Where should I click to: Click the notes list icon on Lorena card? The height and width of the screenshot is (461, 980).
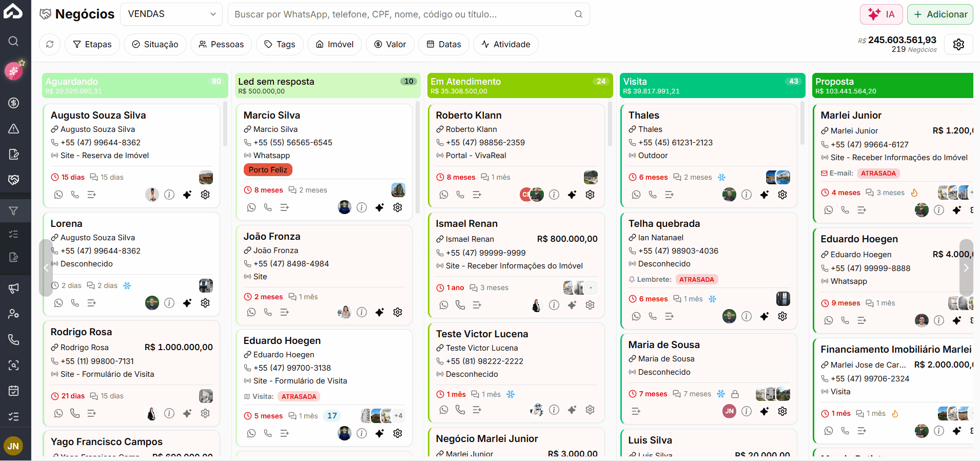[x=92, y=303]
